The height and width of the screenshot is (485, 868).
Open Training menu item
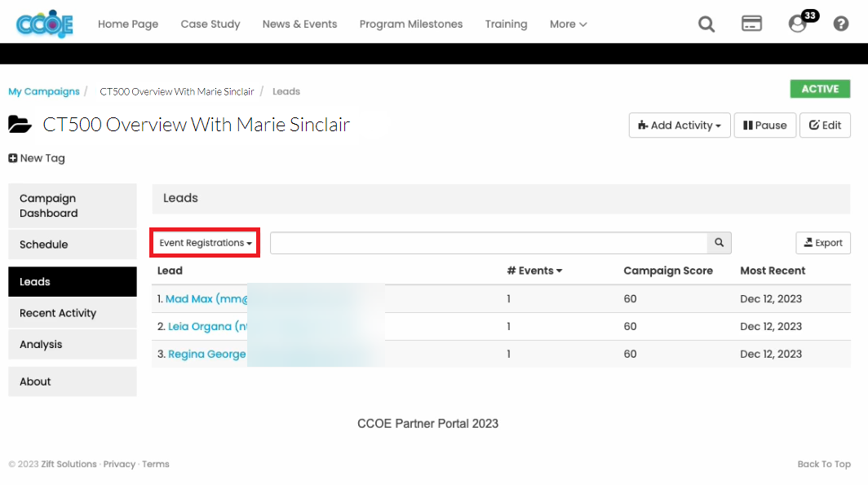pos(506,24)
